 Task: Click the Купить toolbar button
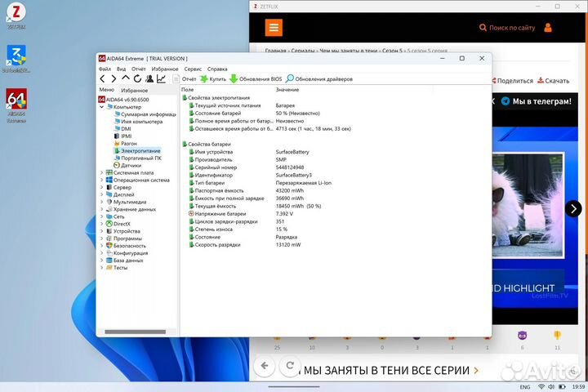[x=212, y=79]
